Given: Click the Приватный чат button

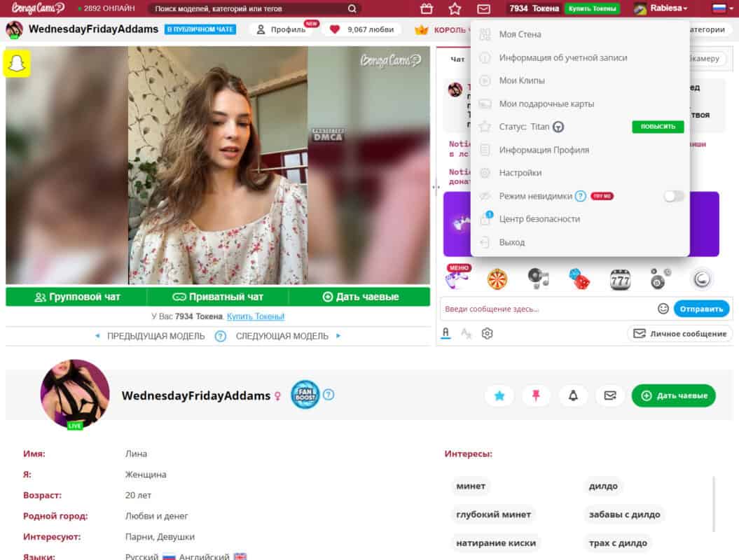Looking at the screenshot, I should click(x=218, y=297).
